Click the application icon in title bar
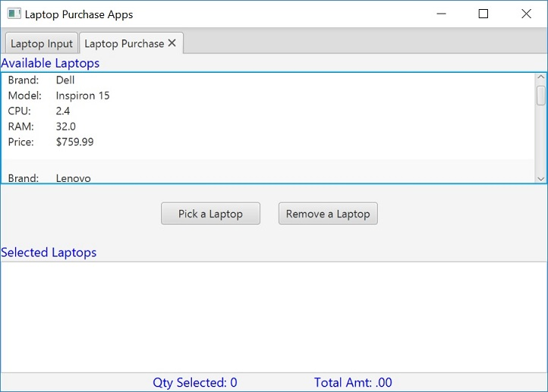Viewport: 548px width, 392px height. [x=14, y=14]
